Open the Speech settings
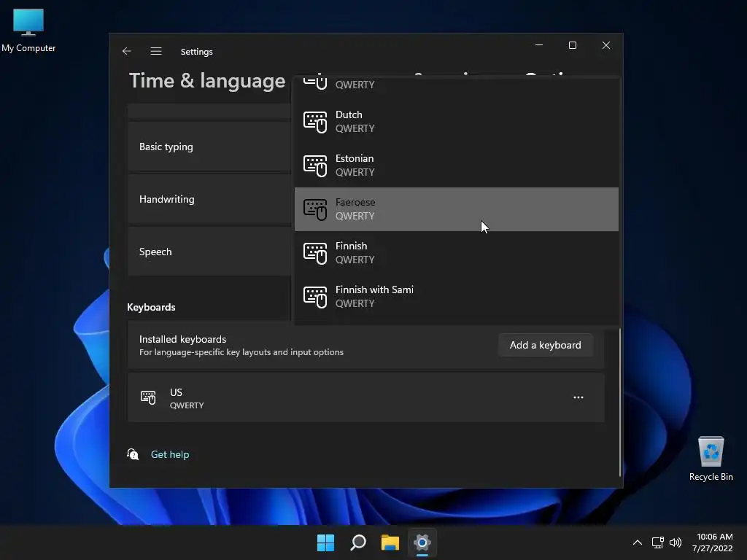Screen dimensions: 747x560 (x=209, y=252)
